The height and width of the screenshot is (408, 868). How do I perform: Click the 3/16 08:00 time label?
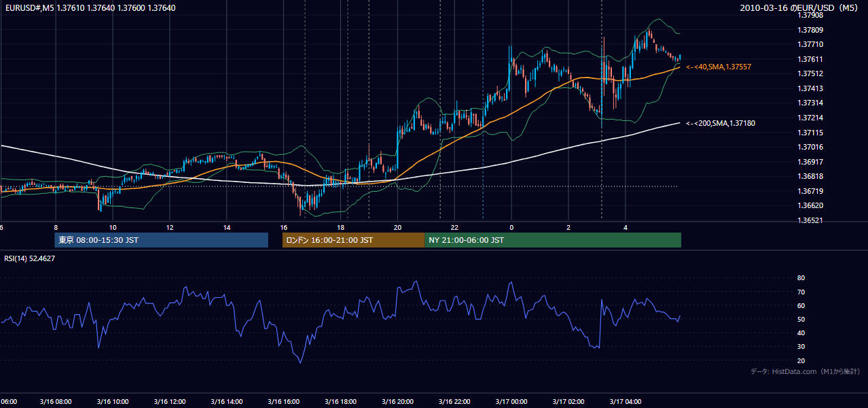click(56, 401)
